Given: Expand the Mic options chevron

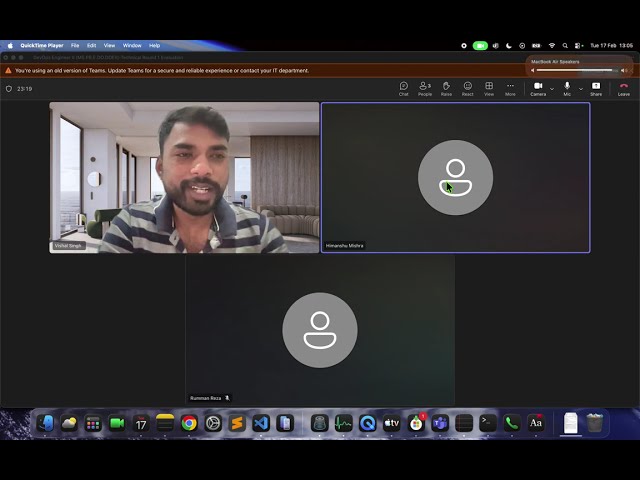Looking at the screenshot, I should (x=581, y=89).
